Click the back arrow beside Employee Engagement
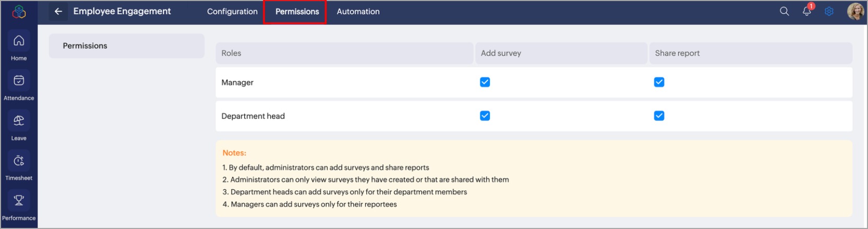This screenshot has width=868, height=229. click(58, 11)
